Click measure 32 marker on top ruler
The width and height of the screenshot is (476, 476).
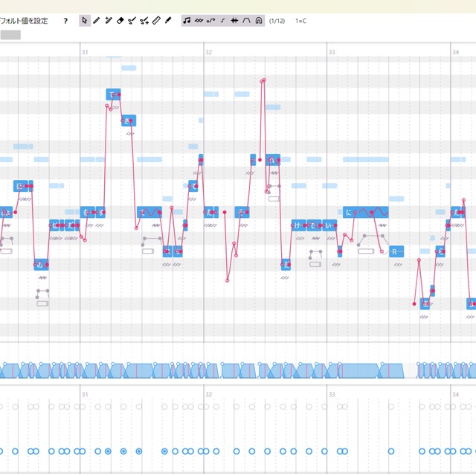click(x=209, y=52)
